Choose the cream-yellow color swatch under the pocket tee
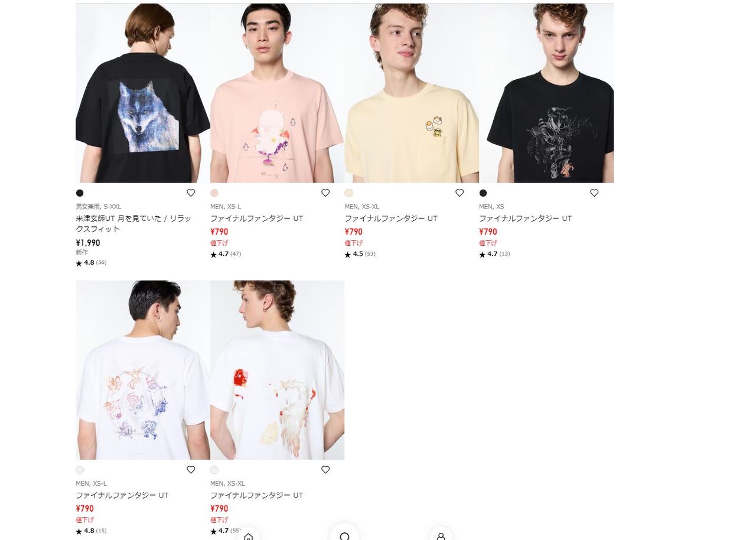 [348, 193]
